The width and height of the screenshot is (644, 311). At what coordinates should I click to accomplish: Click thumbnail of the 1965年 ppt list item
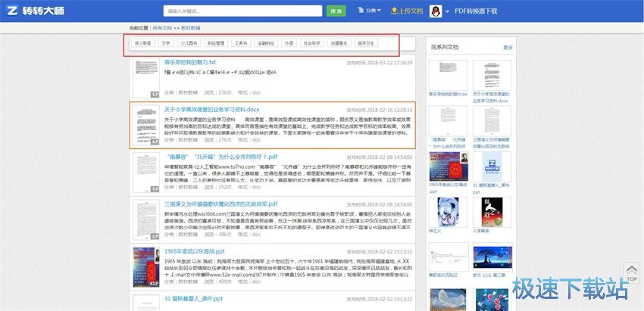point(146,266)
